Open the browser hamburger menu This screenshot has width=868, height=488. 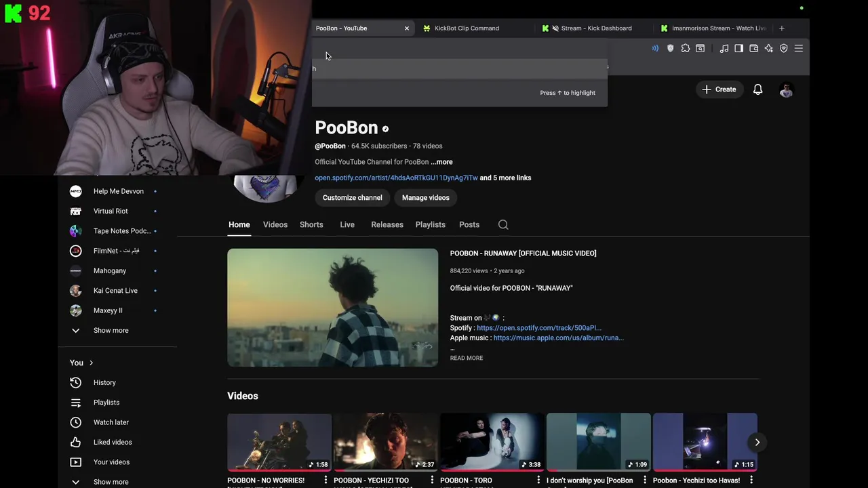point(799,48)
